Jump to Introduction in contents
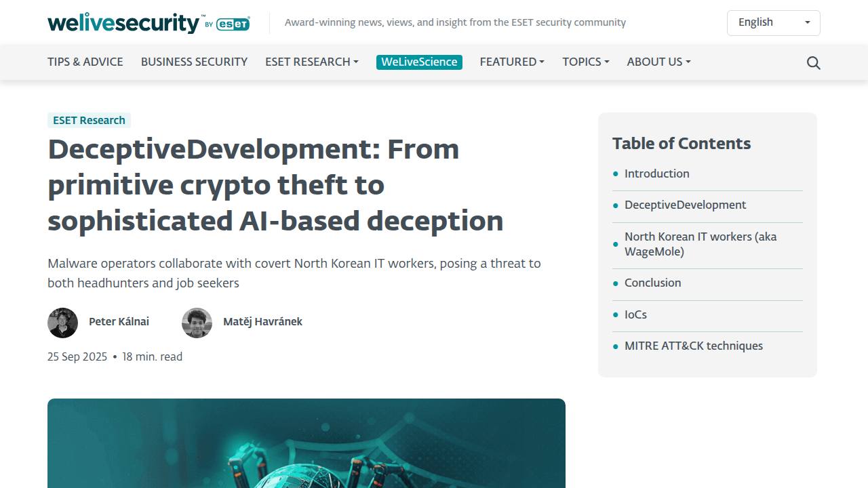The width and height of the screenshot is (868, 488). [x=656, y=174]
